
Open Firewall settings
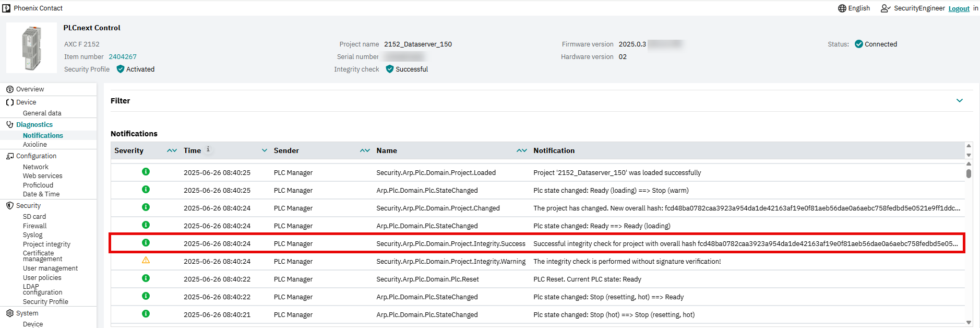pos(34,226)
